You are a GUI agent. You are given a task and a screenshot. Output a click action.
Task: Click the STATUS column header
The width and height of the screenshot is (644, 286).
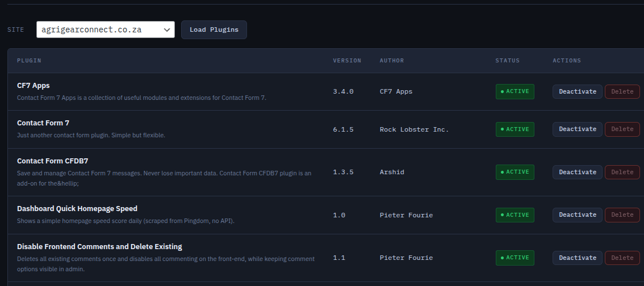508,61
